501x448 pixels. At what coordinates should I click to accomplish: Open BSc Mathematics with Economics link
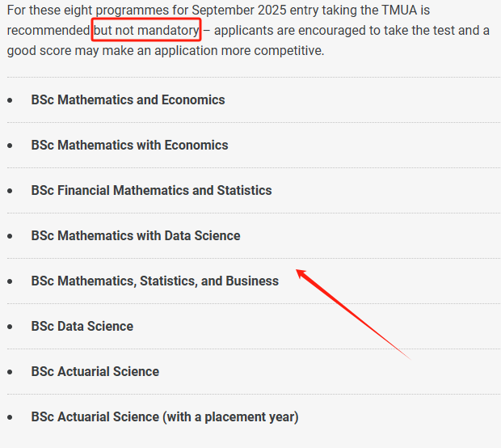pyautogui.click(x=129, y=146)
